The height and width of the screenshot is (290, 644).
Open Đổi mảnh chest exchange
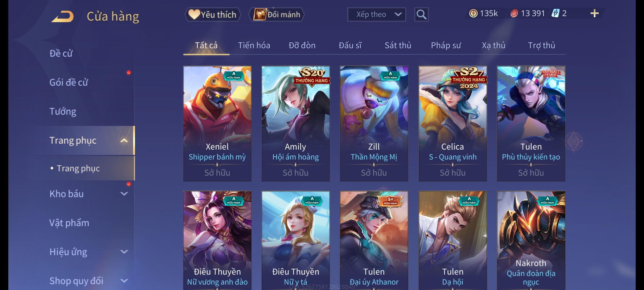277,15
